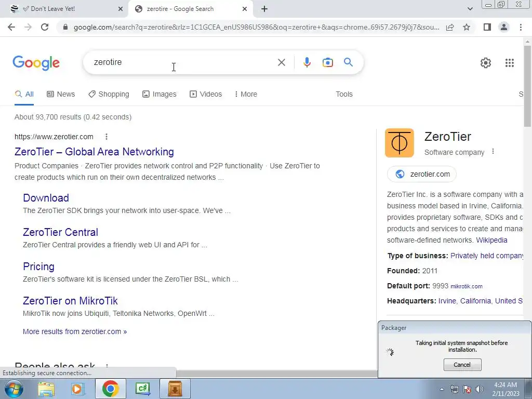The image size is (532, 399).
Task: Click the Chrome taskbar icon
Action: (x=110, y=389)
